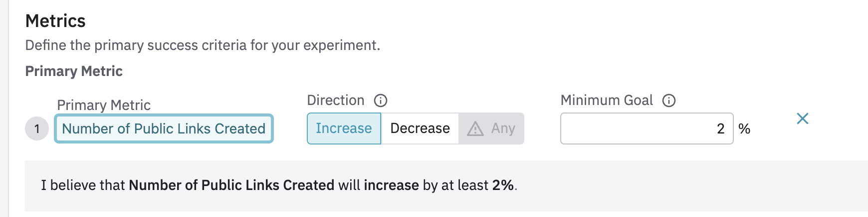Screen dimensions: 868x217
Task: Click the Direction info icon
Action: (381, 100)
